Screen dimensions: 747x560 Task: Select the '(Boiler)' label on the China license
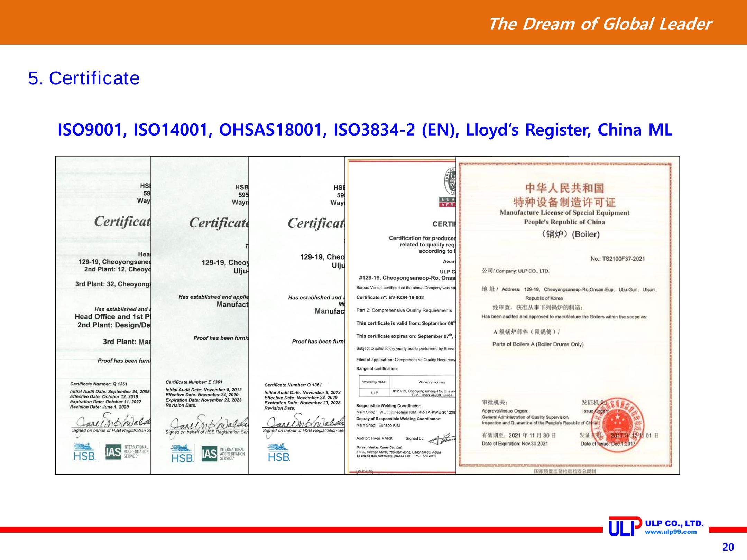pos(585,234)
